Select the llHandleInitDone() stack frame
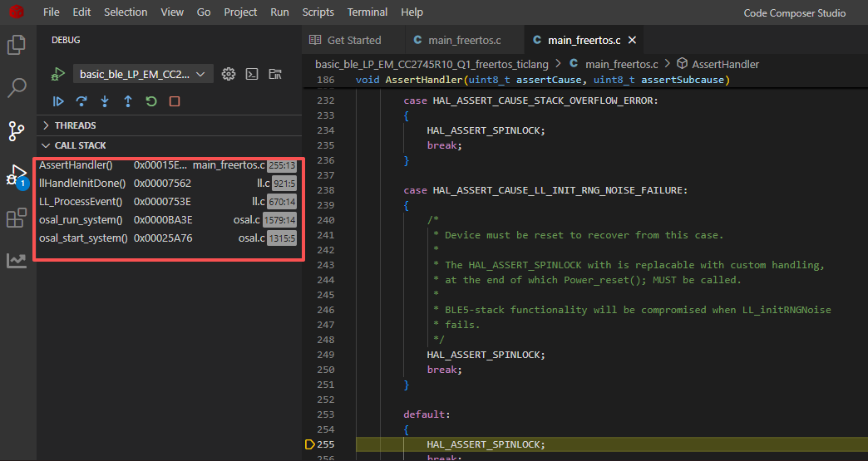This screenshot has height=461, width=868. (x=82, y=184)
